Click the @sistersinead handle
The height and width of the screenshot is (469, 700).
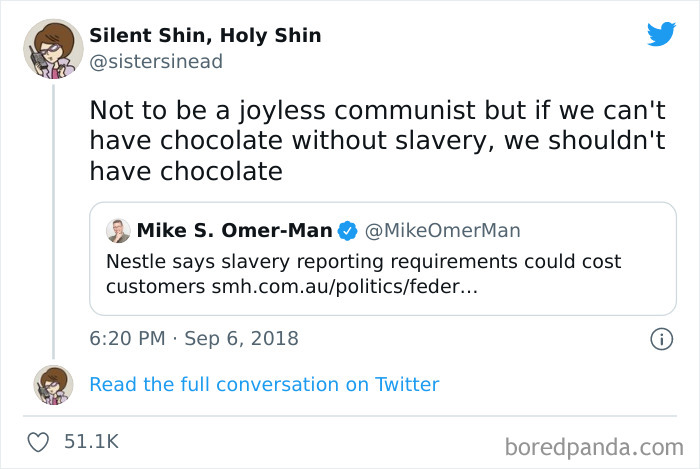click(x=156, y=61)
